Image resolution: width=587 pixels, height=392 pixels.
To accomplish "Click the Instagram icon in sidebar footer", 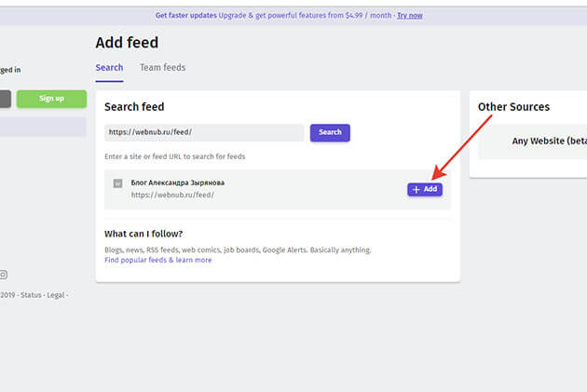I will tap(4, 275).
